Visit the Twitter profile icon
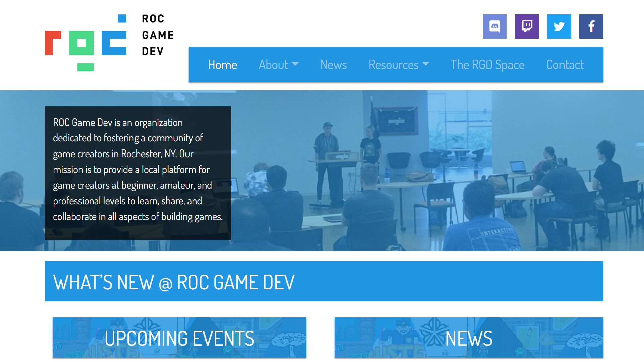The image size is (644, 362). pyautogui.click(x=559, y=26)
